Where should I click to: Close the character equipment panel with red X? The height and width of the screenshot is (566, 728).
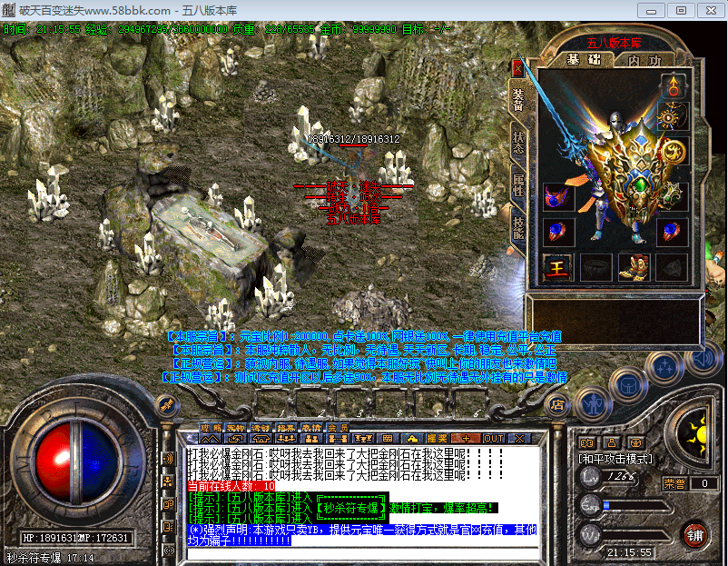pos(517,70)
